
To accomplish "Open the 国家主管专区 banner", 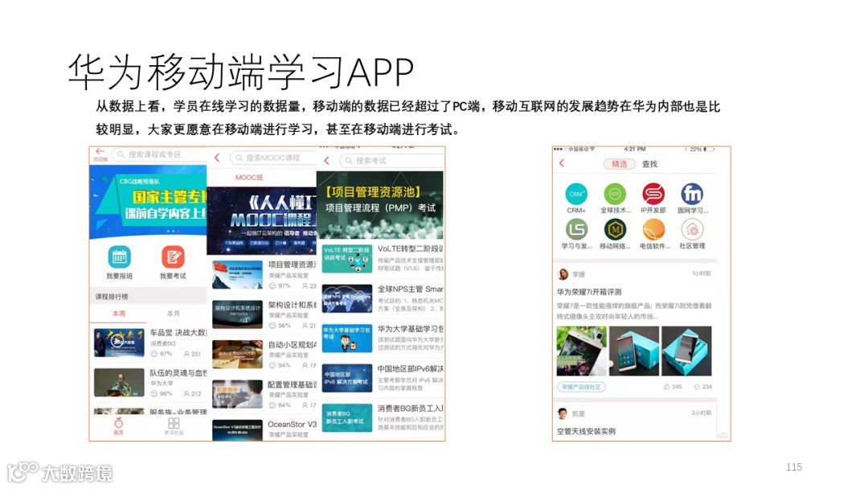I will [x=148, y=203].
